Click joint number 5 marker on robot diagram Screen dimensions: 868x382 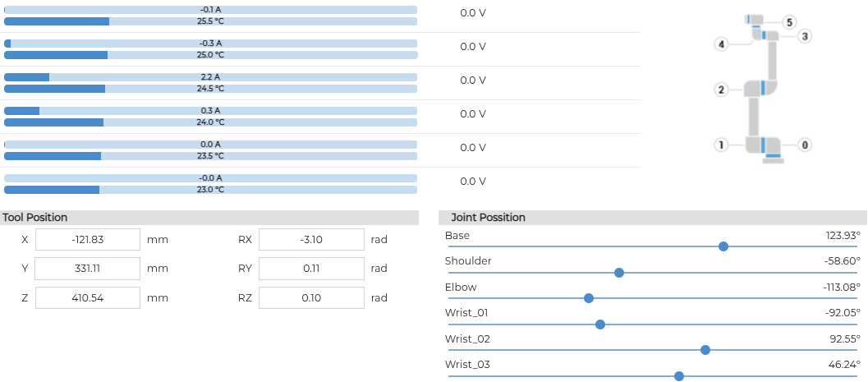[x=789, y=23]
